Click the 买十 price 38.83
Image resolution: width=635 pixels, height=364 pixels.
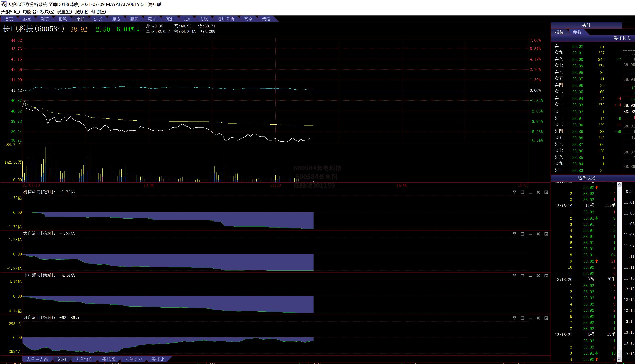pos(578,170)
